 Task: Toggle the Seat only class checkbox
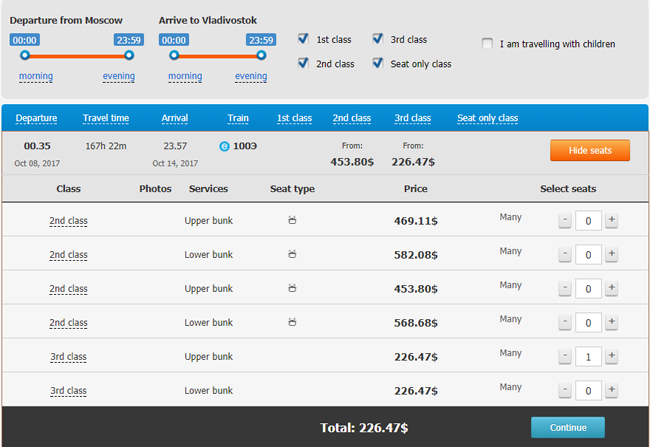point(378,64)
